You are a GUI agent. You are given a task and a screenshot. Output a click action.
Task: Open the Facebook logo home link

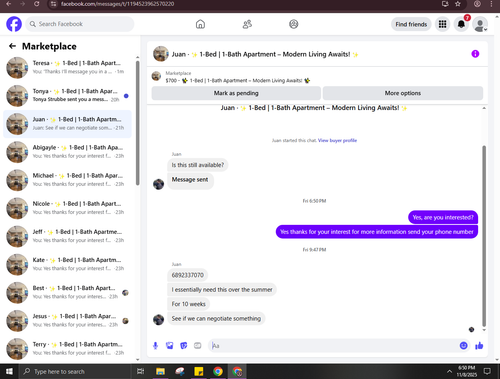14,24
